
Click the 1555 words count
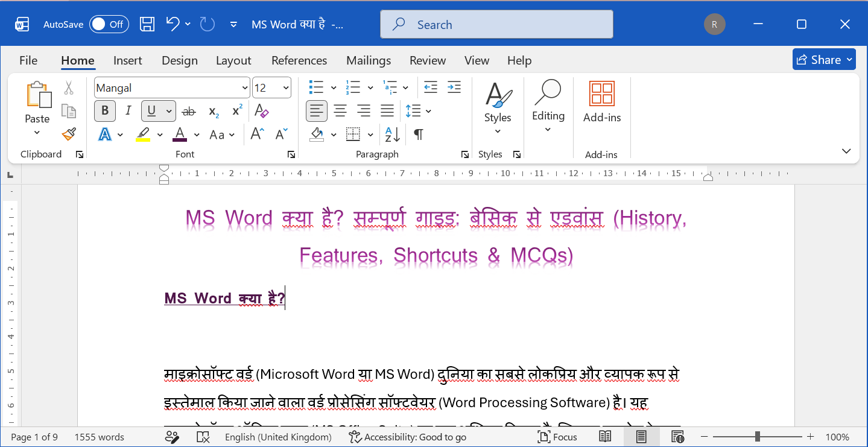pos(100,437)
